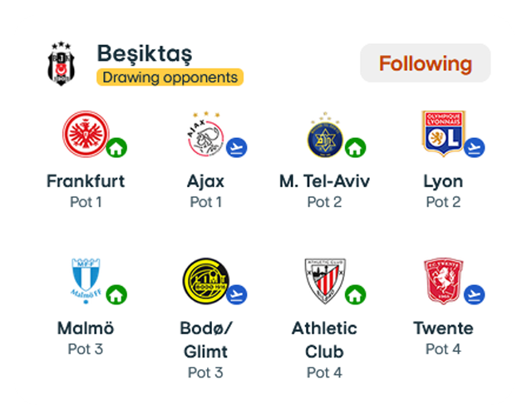Click the Bodø/Glimt yellow logo
Screen dimensions: 532x420
(205, 281)
